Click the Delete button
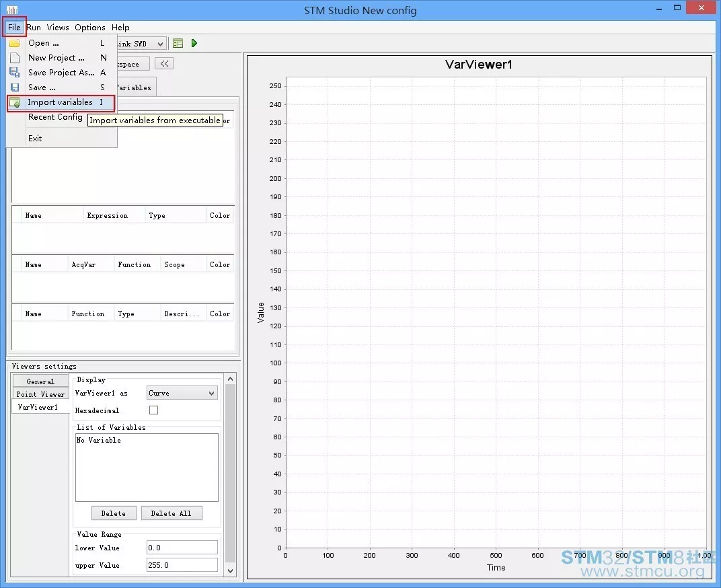 (x=114, y=513)
